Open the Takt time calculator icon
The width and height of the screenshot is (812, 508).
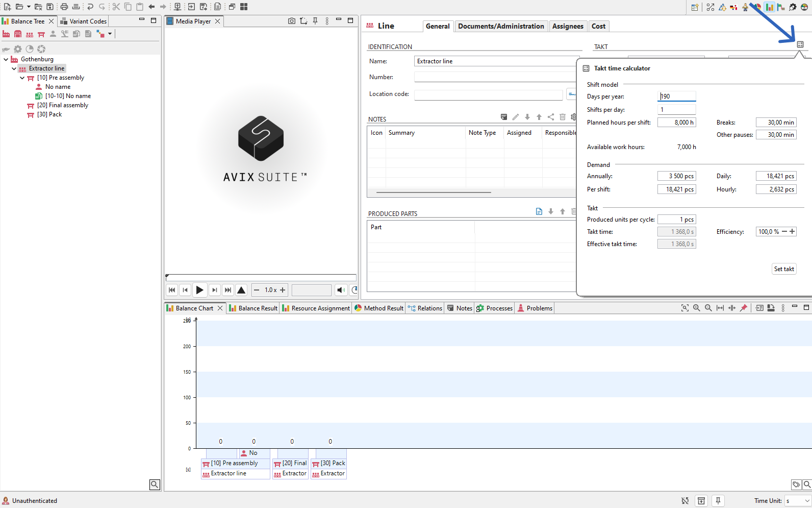[800, 45]
